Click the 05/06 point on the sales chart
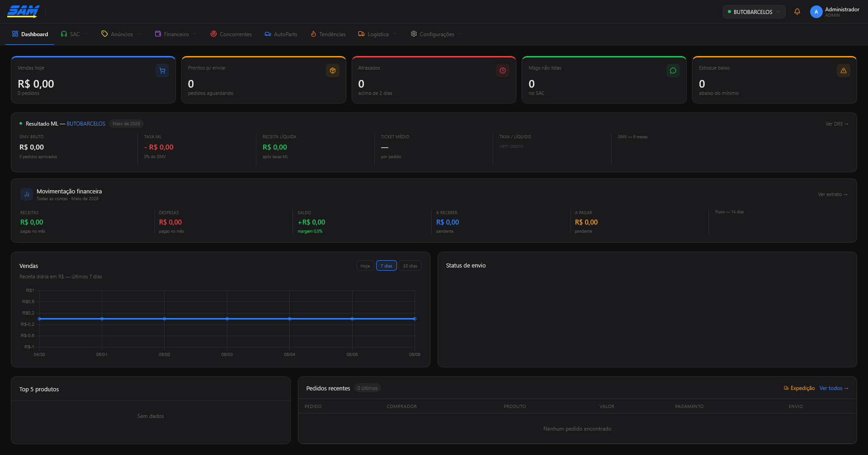 point(415,319)
